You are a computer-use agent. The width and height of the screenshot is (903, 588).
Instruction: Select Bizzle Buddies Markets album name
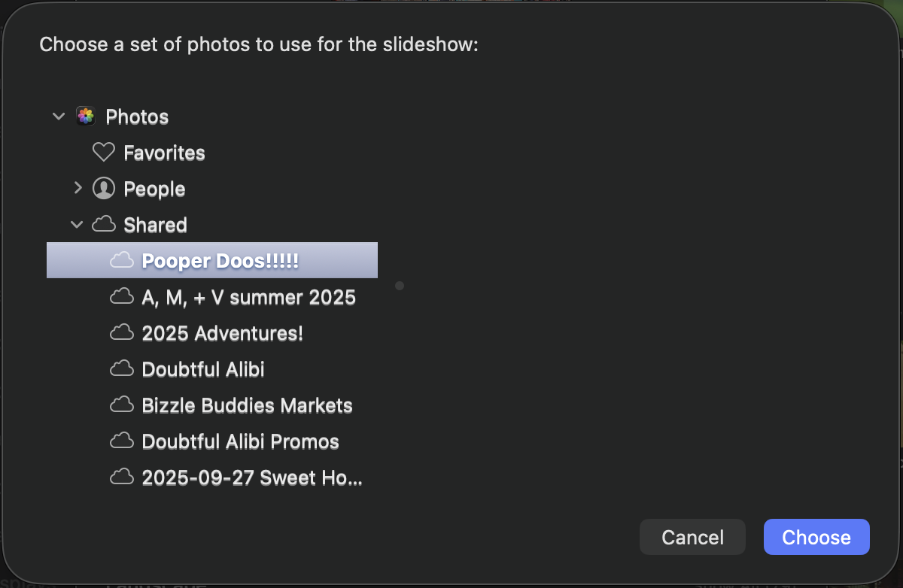coord(247,405)
